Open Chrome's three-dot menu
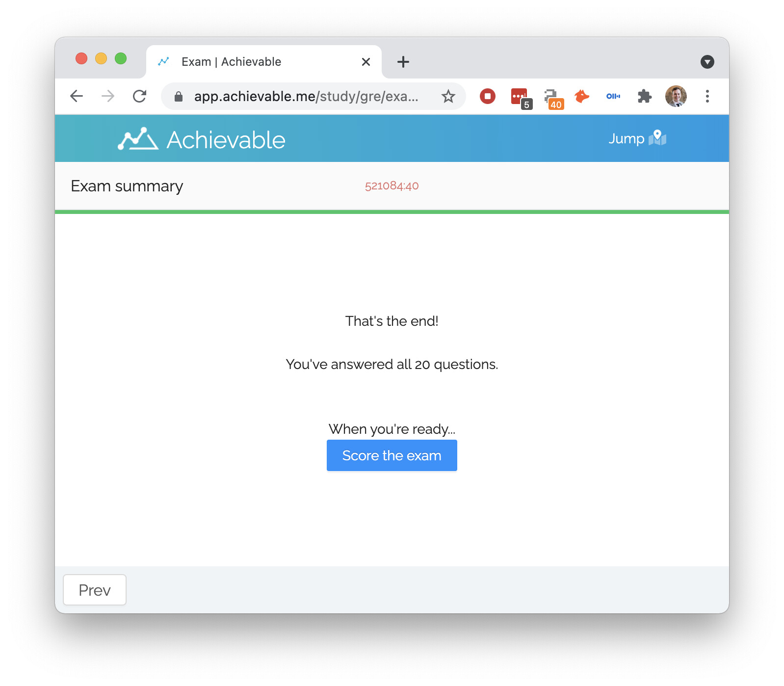This screenshot has width=784, height=686. click(x=707, y=96)
